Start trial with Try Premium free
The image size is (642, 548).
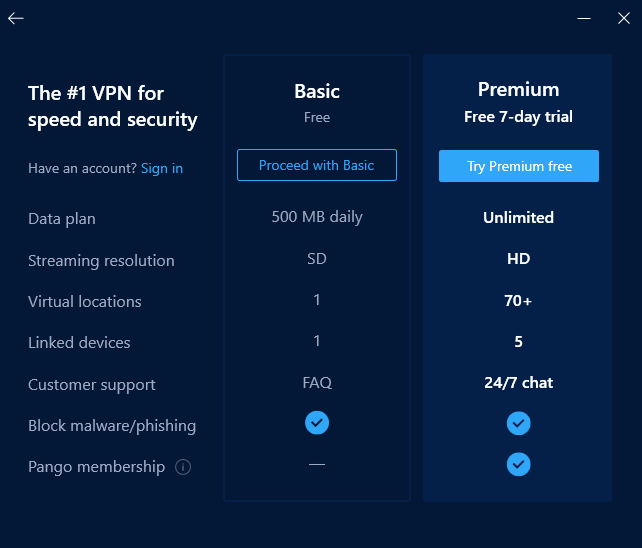pos(519,166)
